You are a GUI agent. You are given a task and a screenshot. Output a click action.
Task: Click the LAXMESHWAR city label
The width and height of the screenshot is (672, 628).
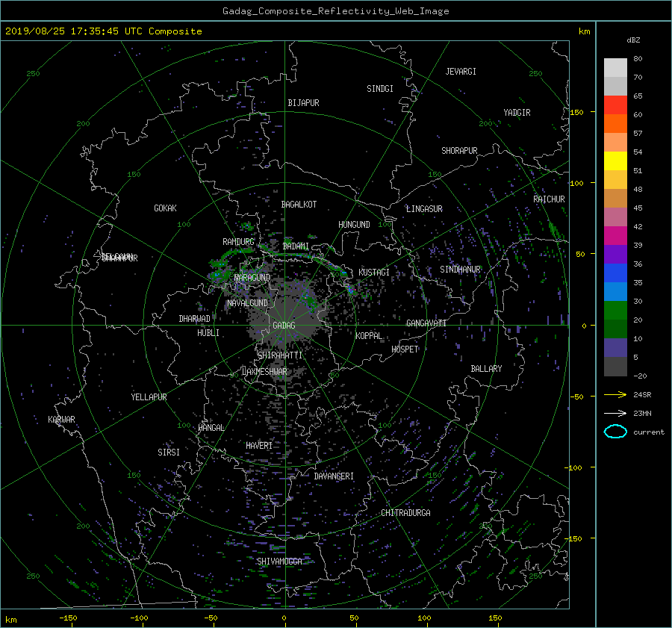click(x=264, y=372)
